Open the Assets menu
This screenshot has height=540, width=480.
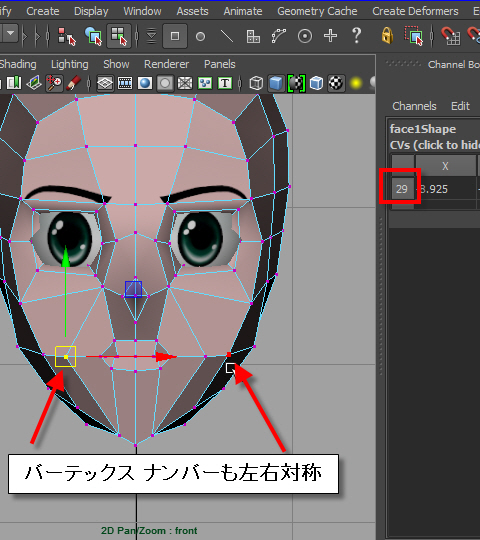pyautogui.click(x=192, y=11)
